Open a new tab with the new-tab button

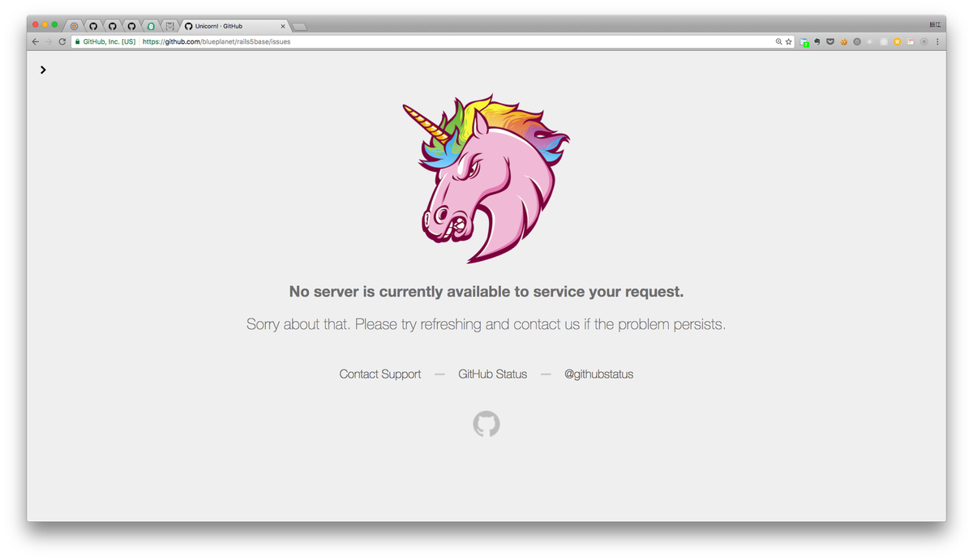click(298, 27)
